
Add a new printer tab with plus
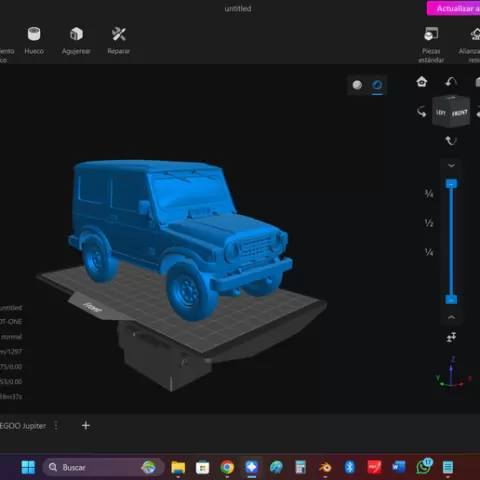point(86,426)
